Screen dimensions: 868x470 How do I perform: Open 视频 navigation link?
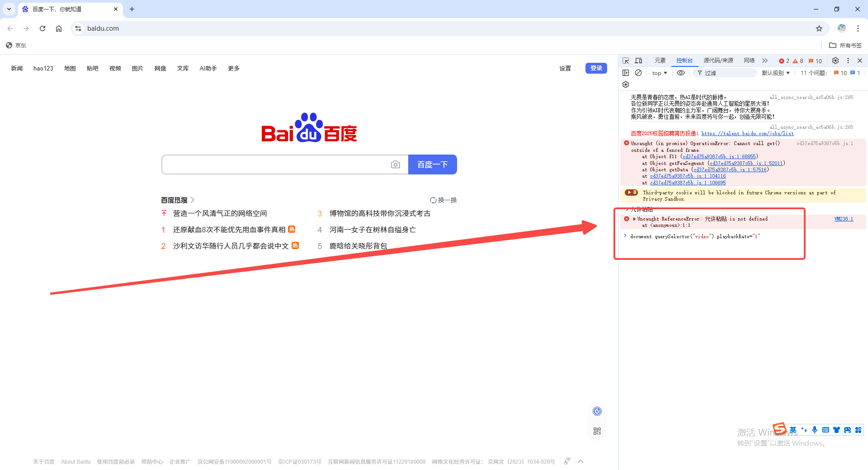pyautogui.click(x=115, y=68)
